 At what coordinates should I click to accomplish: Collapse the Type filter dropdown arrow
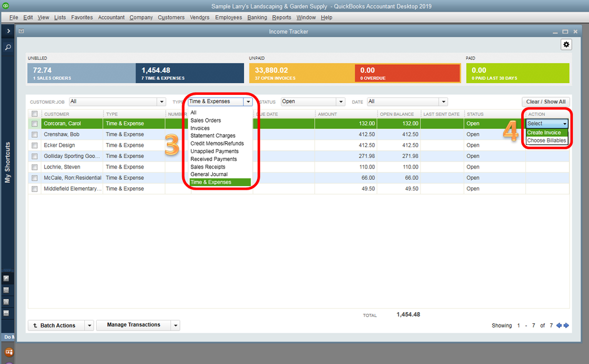coord(248,102)
